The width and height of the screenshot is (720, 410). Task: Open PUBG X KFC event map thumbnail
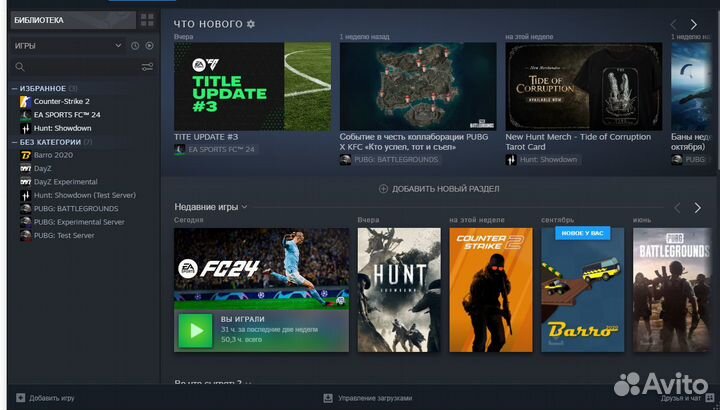[x=418, y=87]
